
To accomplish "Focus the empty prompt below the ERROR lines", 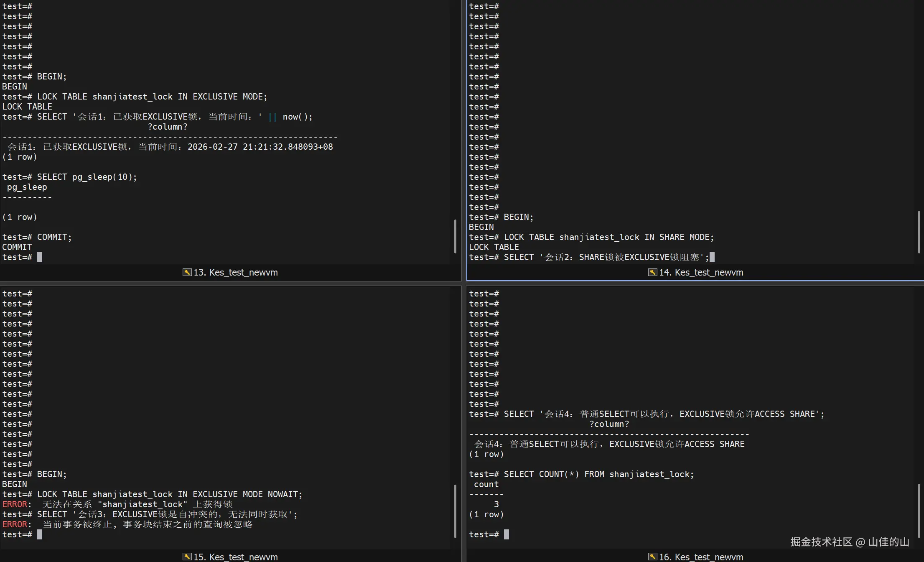I will (40, 534).
